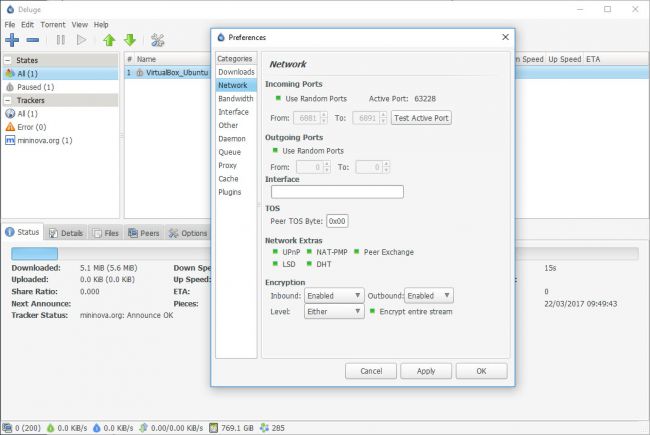This screenshot has height=435, width=650.
Task: Open the encryption Level dropdown
Action: (x=334, y=311)
